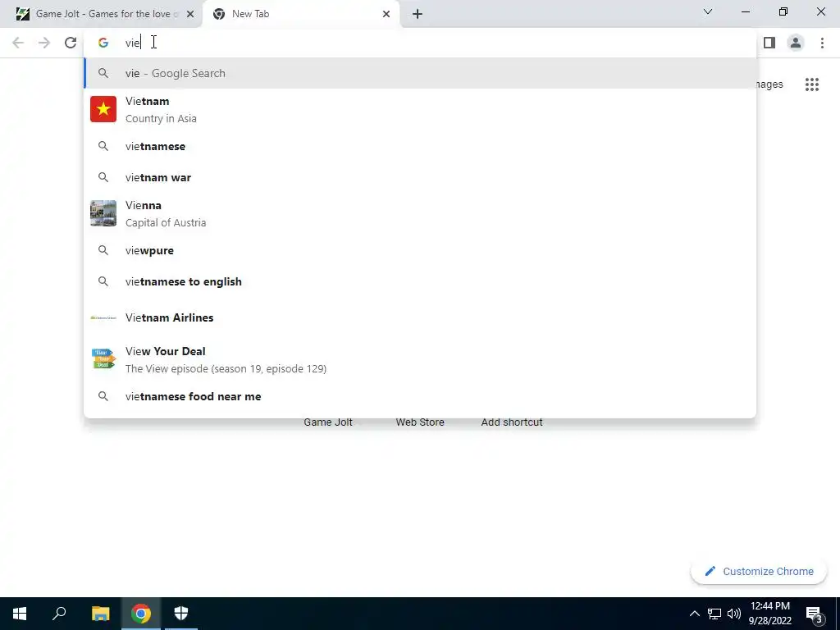Click the magnifier icon beside 'vietnam war'
Screen dimensions: 840x630
click(x=103, y=177)
